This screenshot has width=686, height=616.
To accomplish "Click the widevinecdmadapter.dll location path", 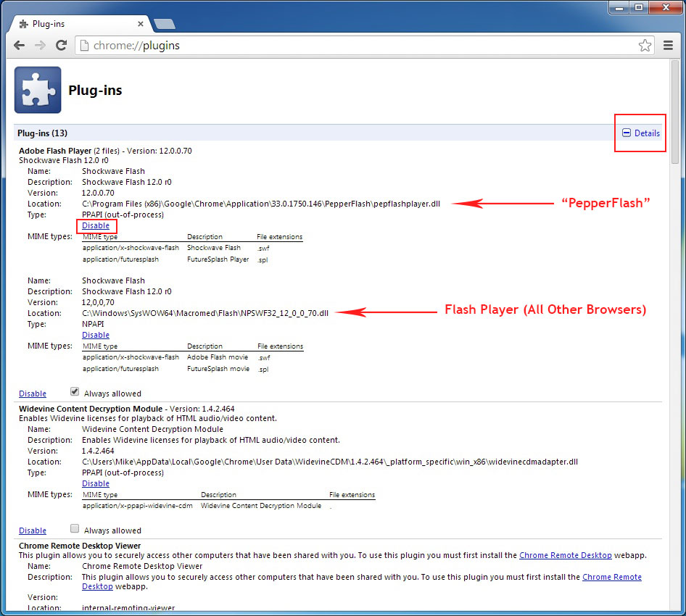I will tap(330, 462).
